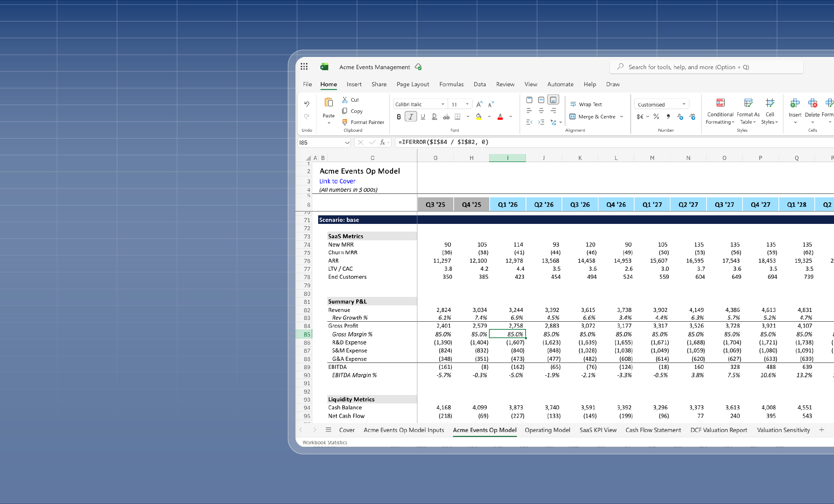Open the borders dropdown arrow
This screenshot has width=834, height=504.
coord(468,117)
